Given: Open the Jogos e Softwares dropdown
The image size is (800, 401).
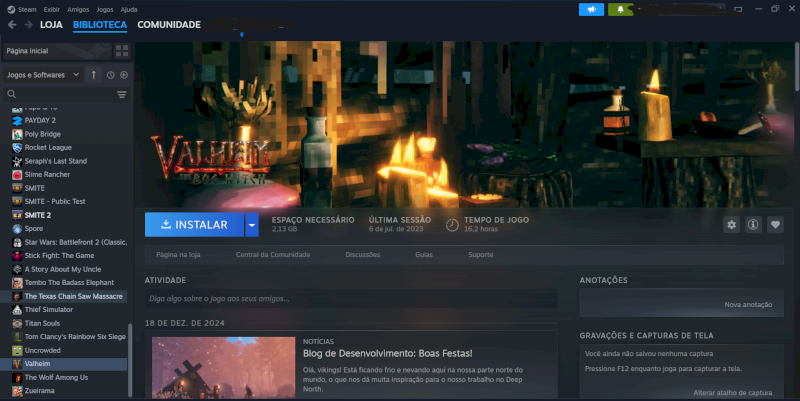Looking at the screenshot, I should (x=43, y=75).
